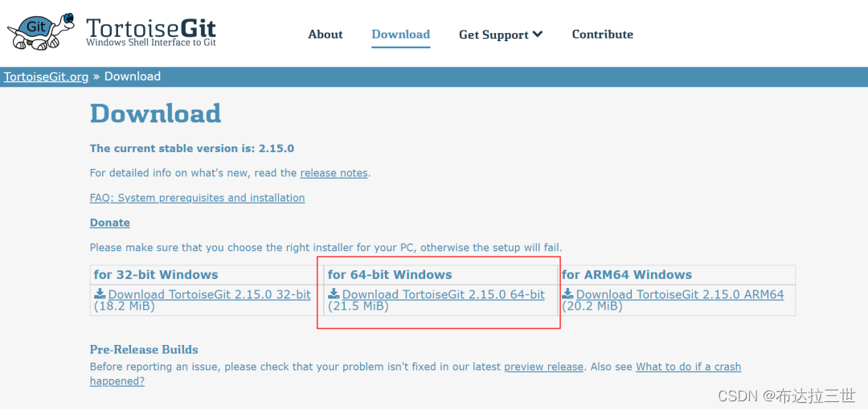The width and height of the screenshot is (868, 411).
Task: Click the download icon beside 32-bit installer
Action: [x=100, y=294]
